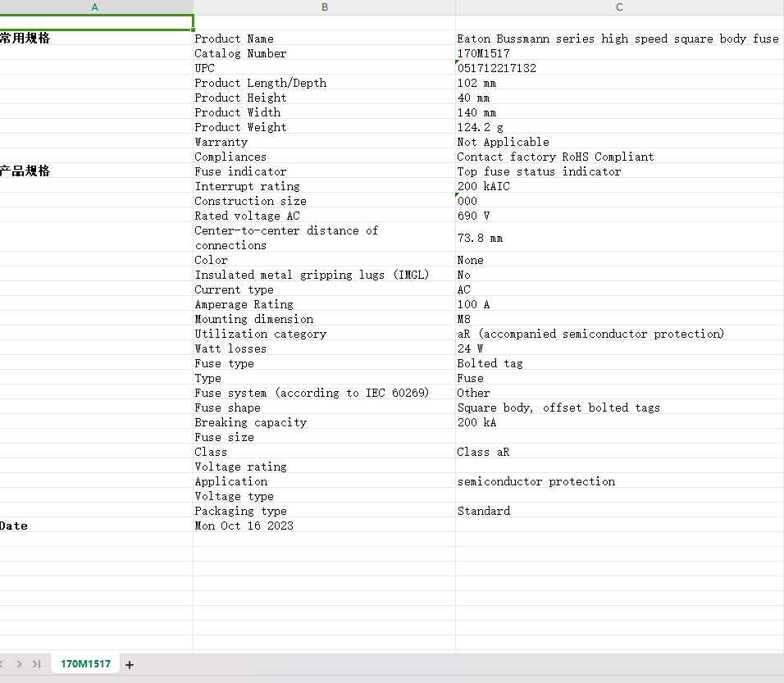Select the 'Construction size' cell

coord(325,201)
